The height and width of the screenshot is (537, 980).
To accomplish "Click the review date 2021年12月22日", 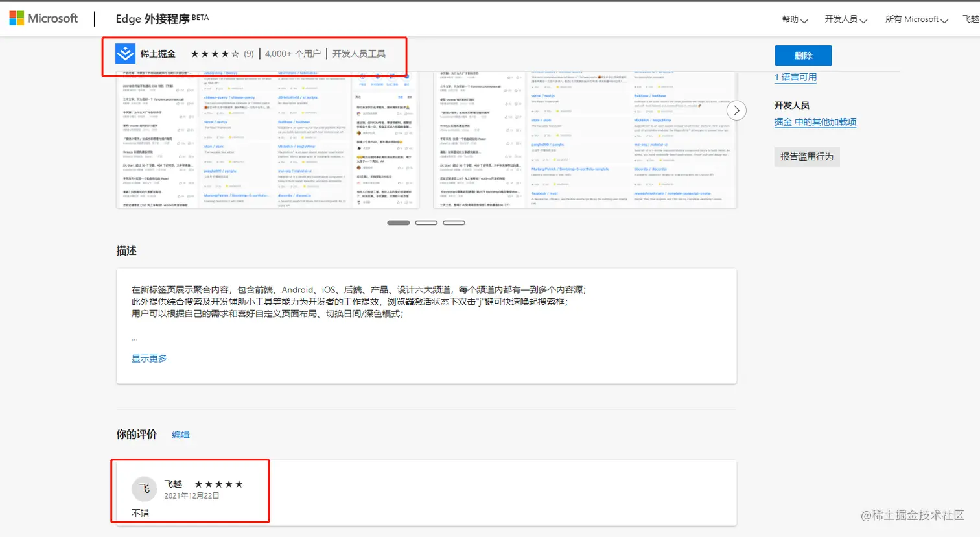I will [x=192, y=496].
